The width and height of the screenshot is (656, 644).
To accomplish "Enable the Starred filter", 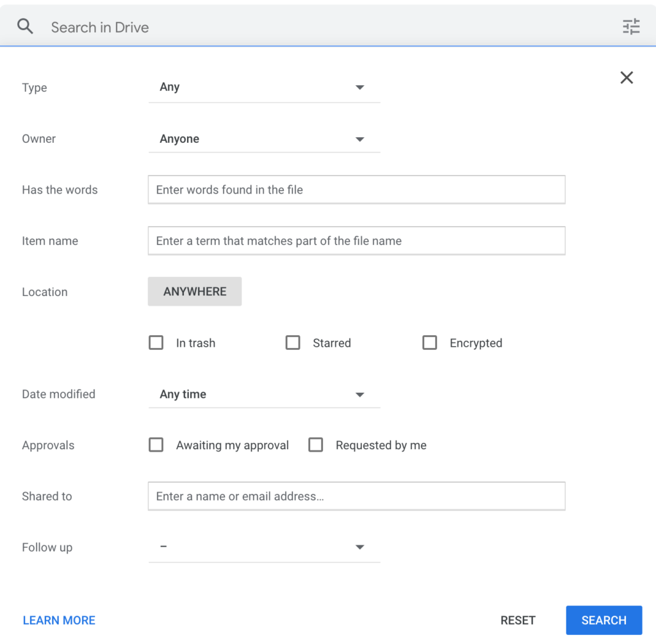I will tap(293, 343).
